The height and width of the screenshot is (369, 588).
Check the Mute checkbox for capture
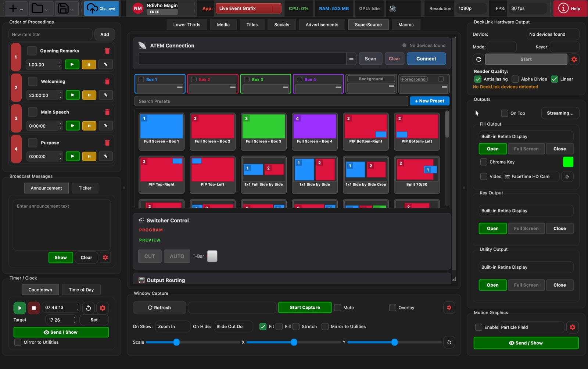[337, 308]
